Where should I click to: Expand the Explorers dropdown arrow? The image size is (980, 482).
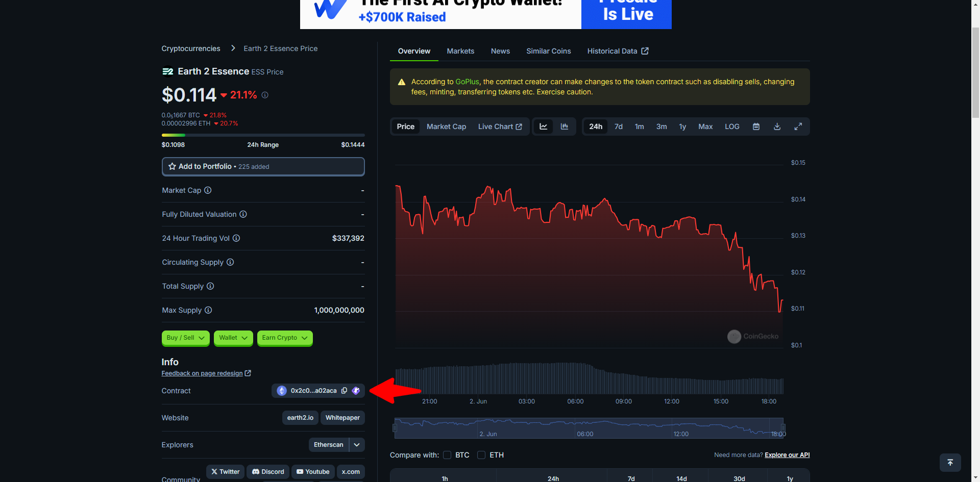pyautogui.click(x=357, y=445)
